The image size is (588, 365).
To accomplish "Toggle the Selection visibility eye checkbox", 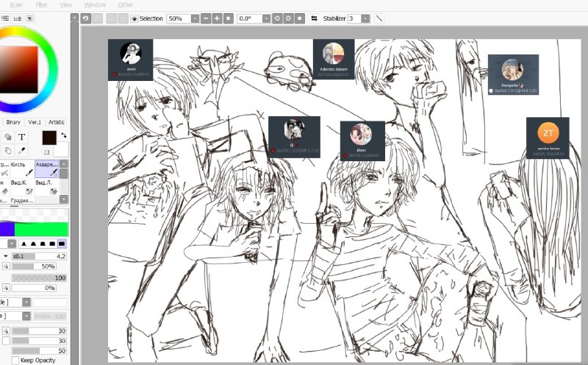I will pos(135,18).
